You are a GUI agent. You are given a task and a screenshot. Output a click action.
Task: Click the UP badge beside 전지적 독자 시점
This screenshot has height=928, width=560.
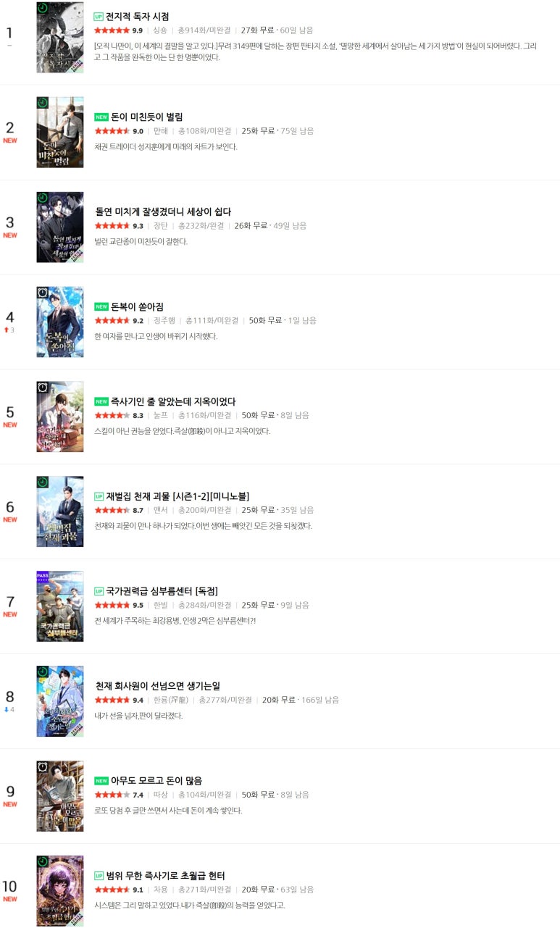coord(99,17)
